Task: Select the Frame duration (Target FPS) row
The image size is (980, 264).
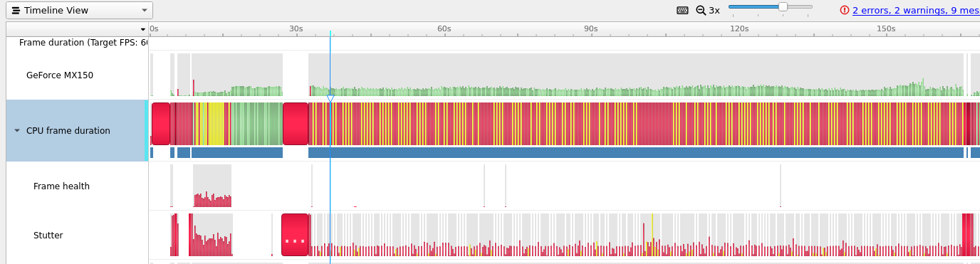Action: (x=77, y=43)
